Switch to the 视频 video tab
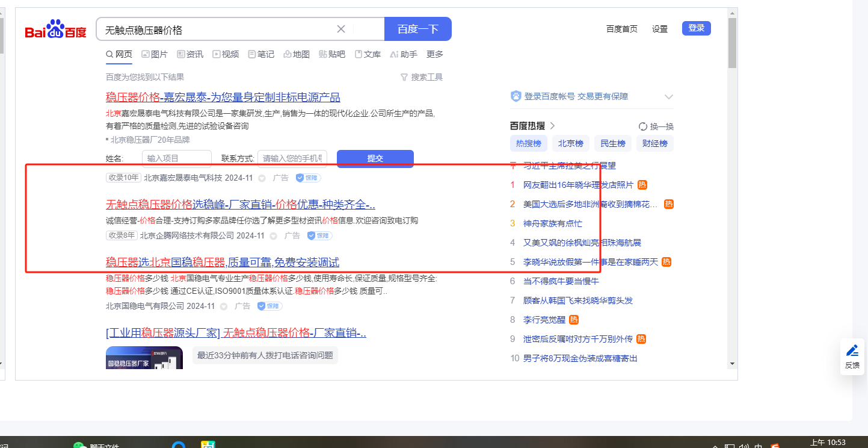The width and height of the screenshot is (868, 448). [x=226, y=54]
